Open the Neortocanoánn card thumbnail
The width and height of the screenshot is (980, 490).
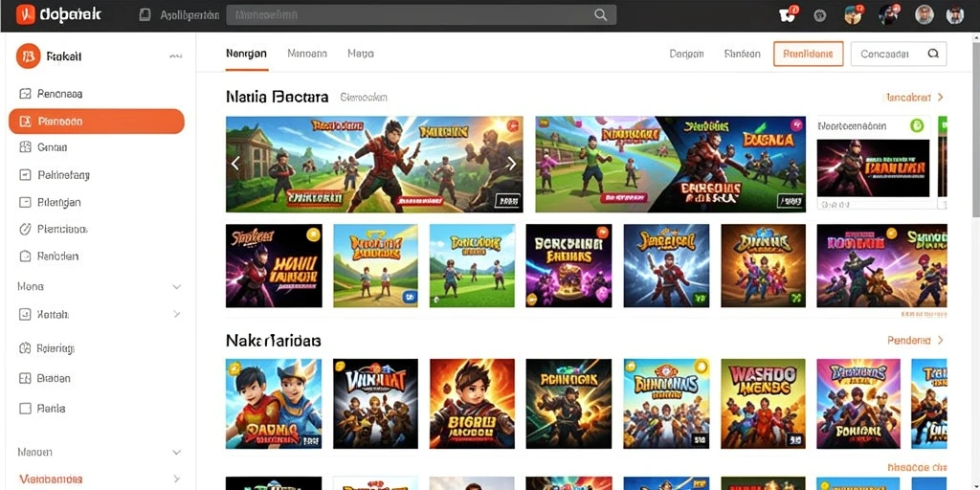coord(873,168)
